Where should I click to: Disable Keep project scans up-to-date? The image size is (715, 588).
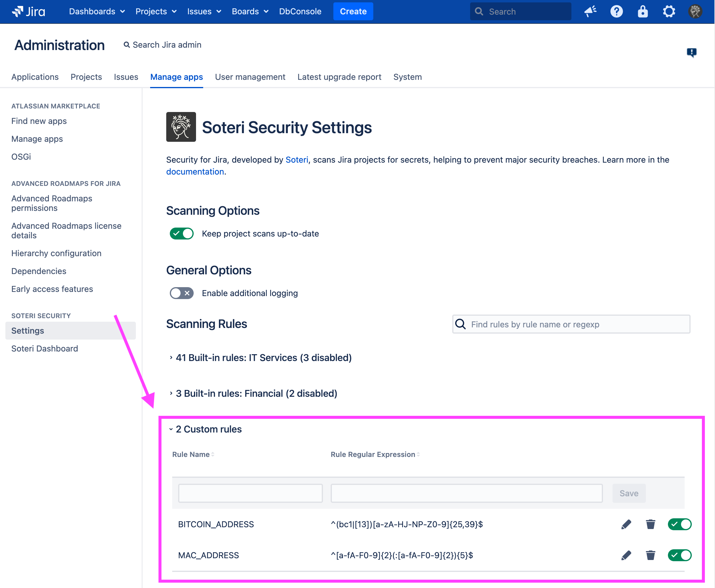coord(181,233)
